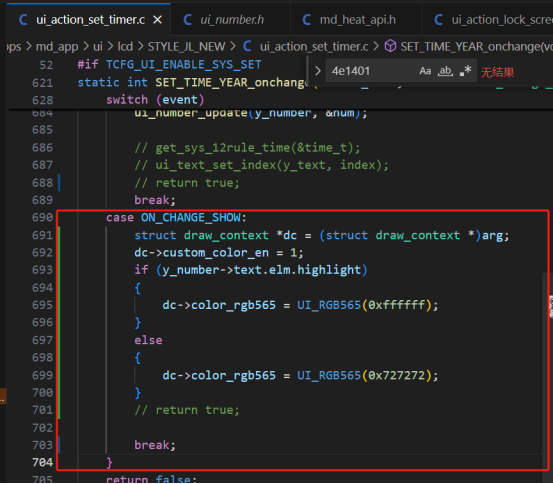553x484 pixels.
Task: Click 'break;' on line 703
Action: pos(154,445)
